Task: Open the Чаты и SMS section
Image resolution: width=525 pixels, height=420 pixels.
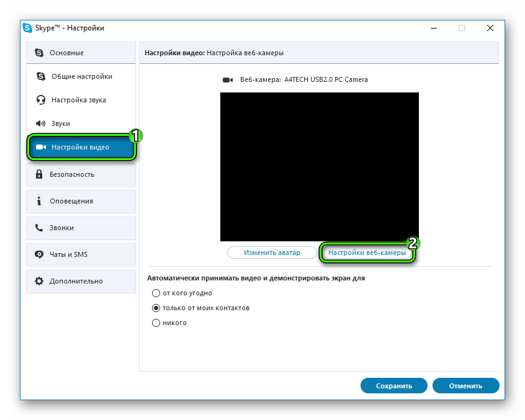Action: 81,255
